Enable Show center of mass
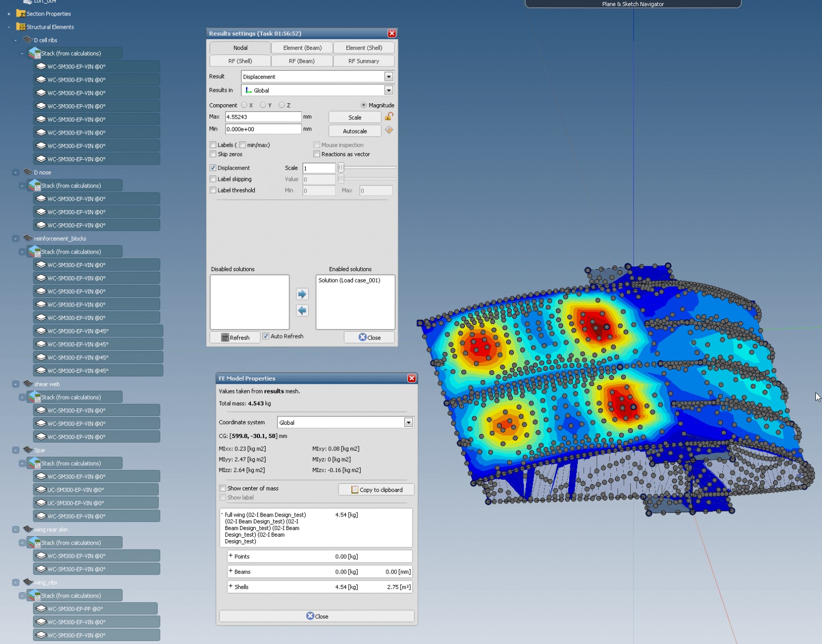 [x=222, y=488]
